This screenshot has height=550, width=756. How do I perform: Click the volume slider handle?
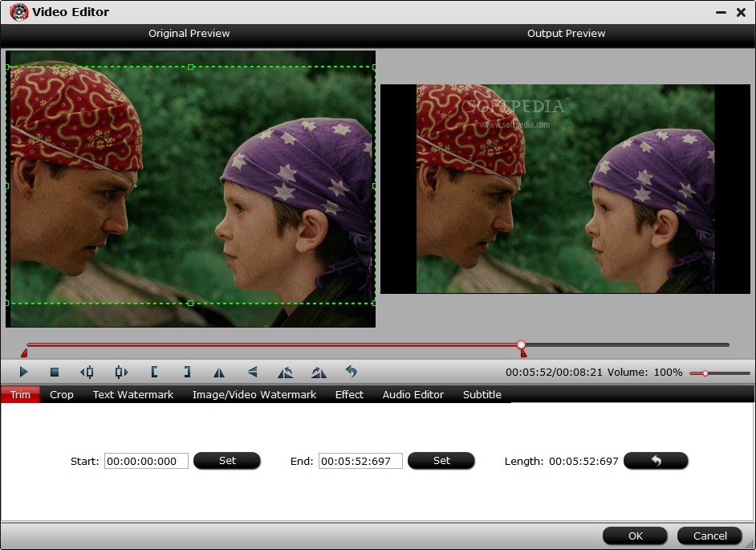tap(705, 373)
